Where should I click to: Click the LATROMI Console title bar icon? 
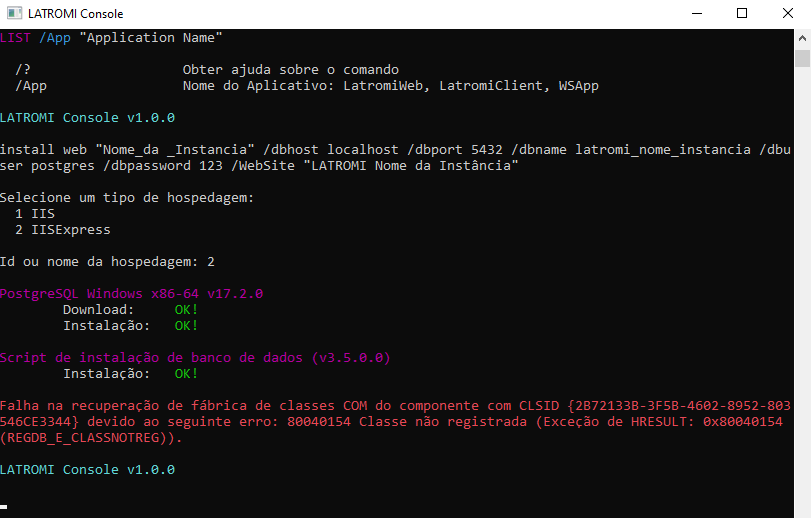pos(14,13)
